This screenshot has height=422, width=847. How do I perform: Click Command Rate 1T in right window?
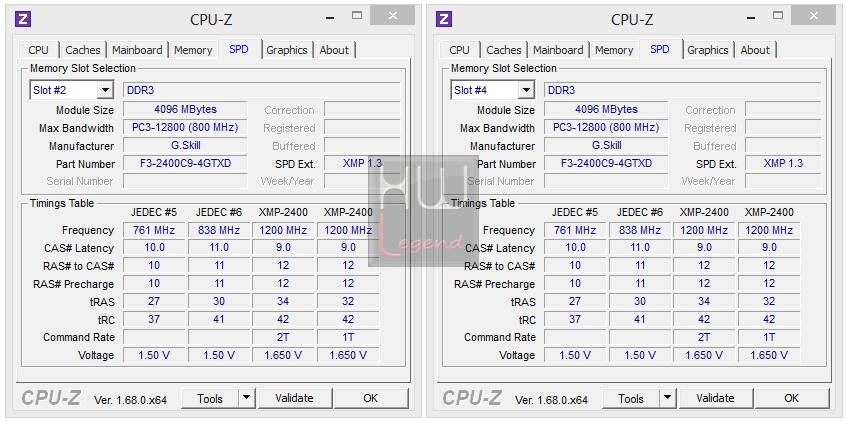[x=769, y=337]
